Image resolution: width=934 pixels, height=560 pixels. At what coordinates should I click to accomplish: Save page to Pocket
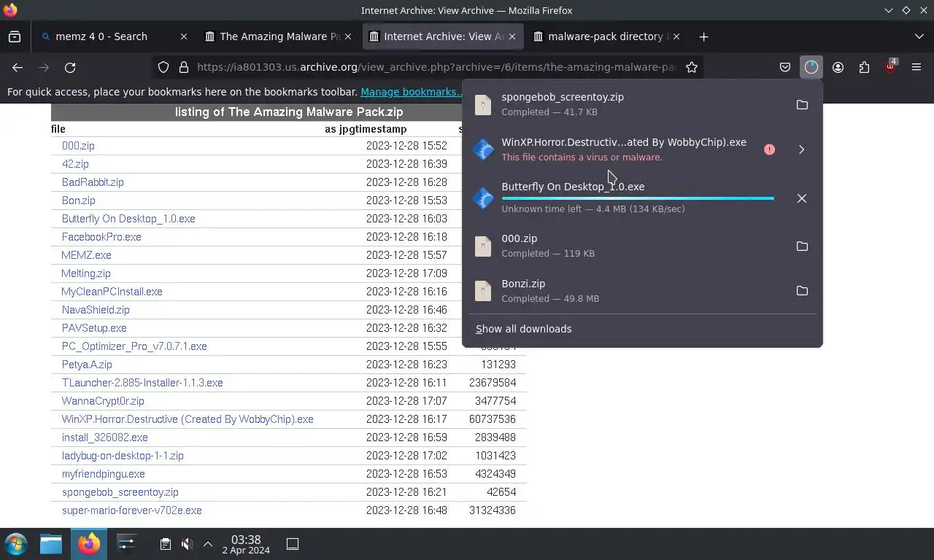click(x=785, y=67)
